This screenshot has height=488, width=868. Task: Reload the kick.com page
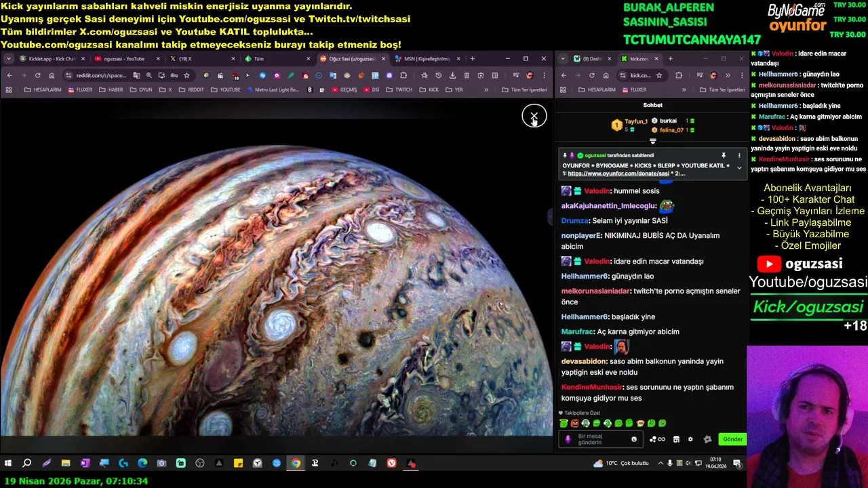592,75
